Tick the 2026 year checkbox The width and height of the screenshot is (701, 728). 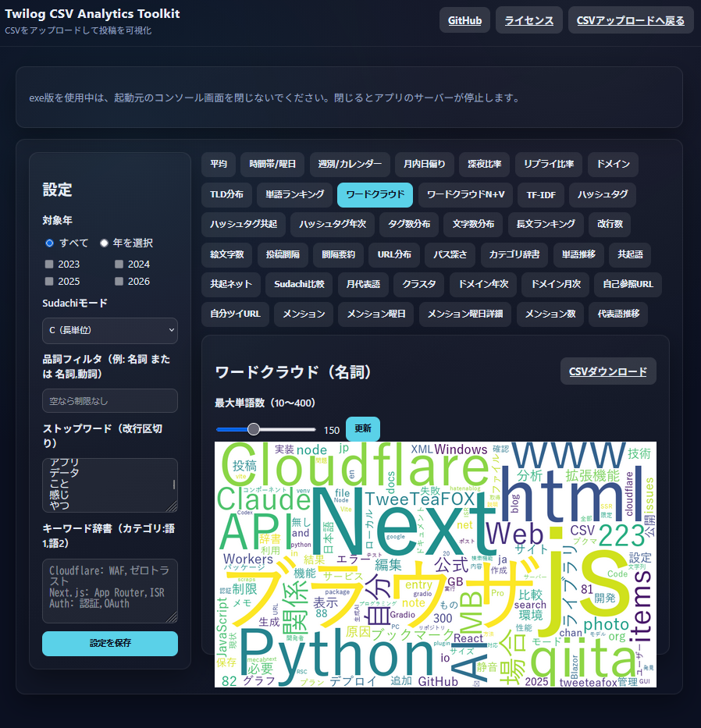click(x=119, y=282)
